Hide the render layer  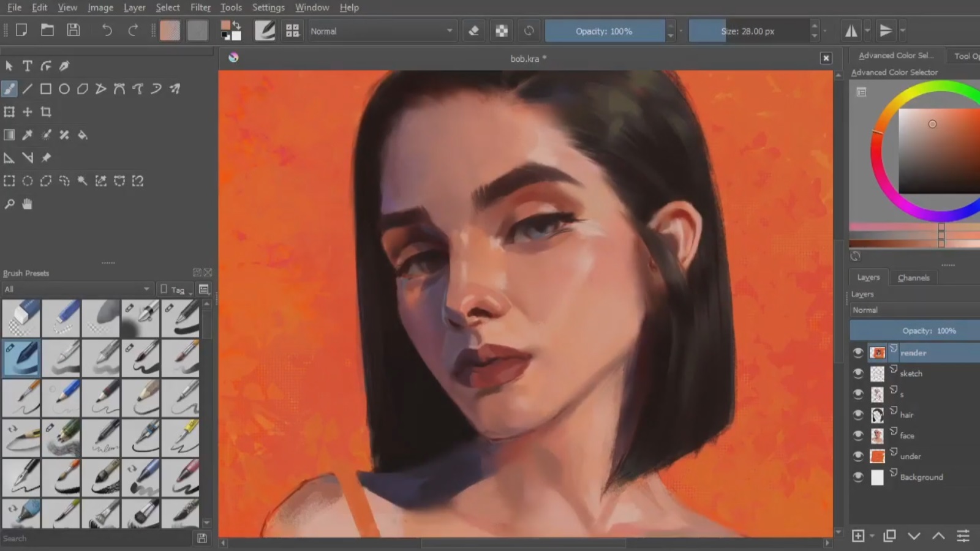tap(858, 353)
